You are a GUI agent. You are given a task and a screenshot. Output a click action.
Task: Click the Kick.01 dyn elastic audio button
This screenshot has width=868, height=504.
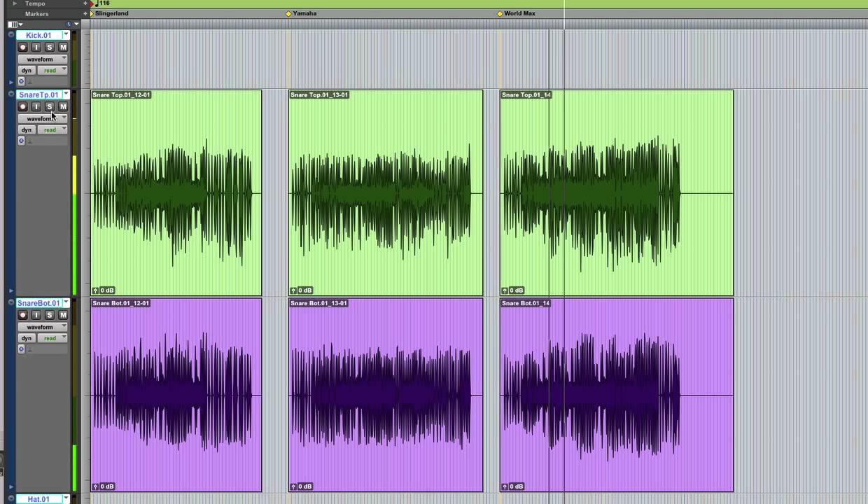(x=27, y=70)
